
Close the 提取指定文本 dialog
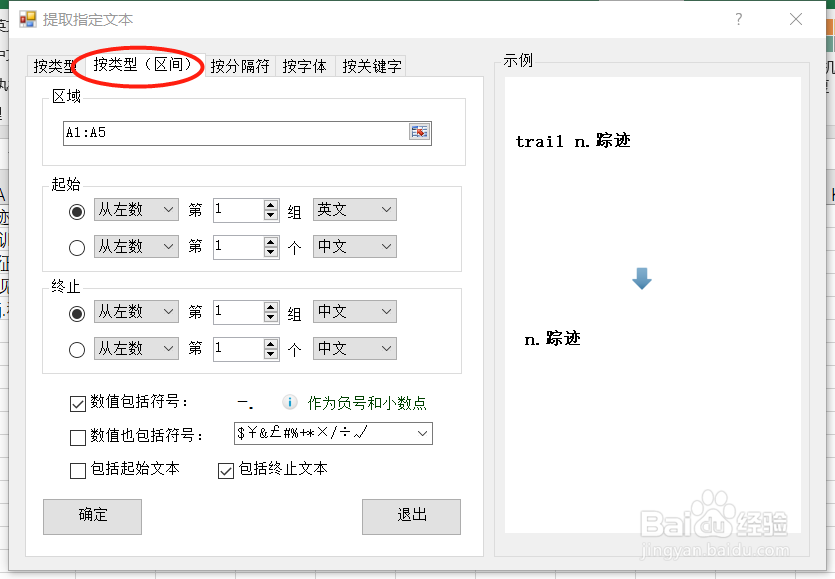[x=796, y=20]
